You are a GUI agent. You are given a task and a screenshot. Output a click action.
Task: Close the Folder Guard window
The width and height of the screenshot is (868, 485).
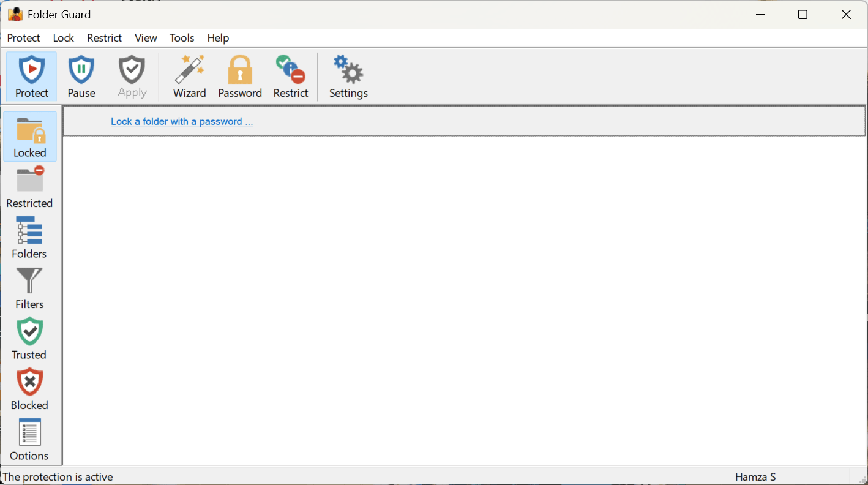click(846, 15)
